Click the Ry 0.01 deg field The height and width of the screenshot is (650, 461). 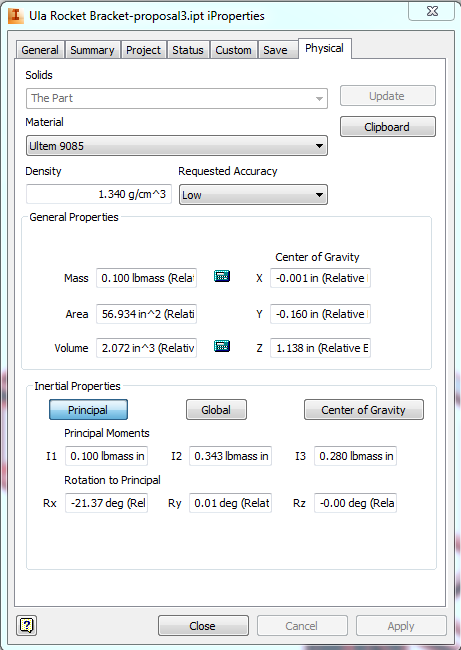click(x=230, y=503)
